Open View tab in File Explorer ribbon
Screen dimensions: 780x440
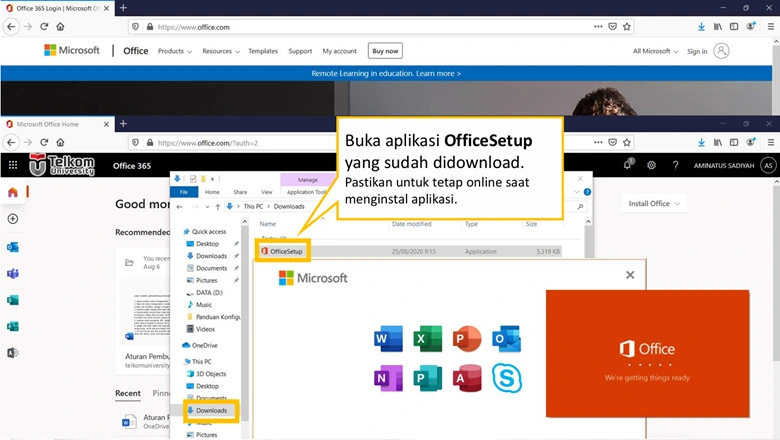(x=267, y=192)
